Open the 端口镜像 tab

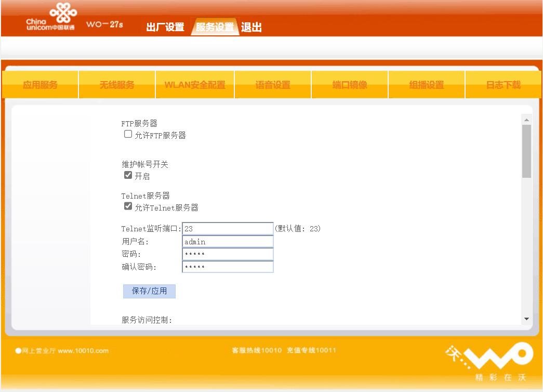coord(349,84)
